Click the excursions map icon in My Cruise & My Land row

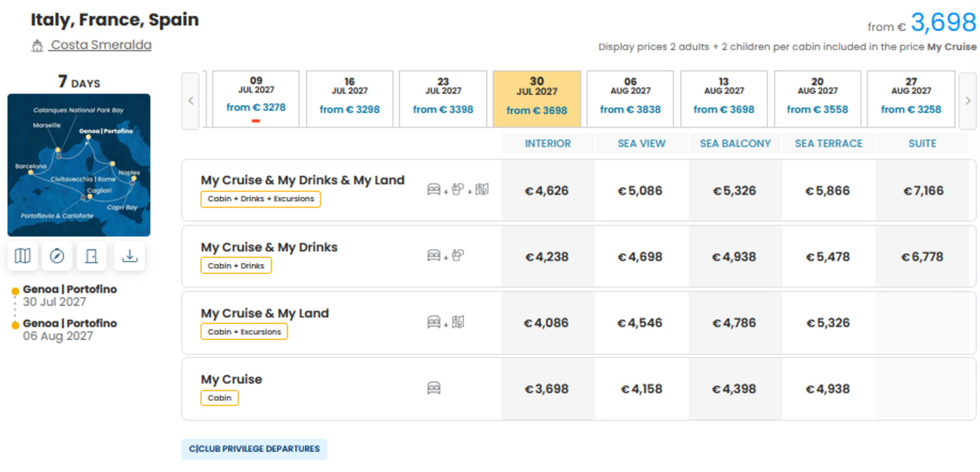pyautogui.click(x=458, y=322)
